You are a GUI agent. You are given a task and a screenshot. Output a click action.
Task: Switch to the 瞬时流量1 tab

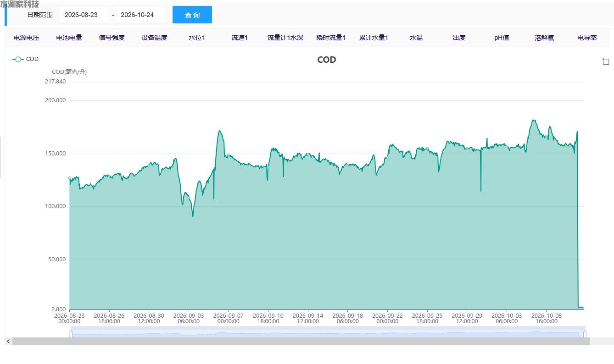pyautogui.click(x=331, y=38)
